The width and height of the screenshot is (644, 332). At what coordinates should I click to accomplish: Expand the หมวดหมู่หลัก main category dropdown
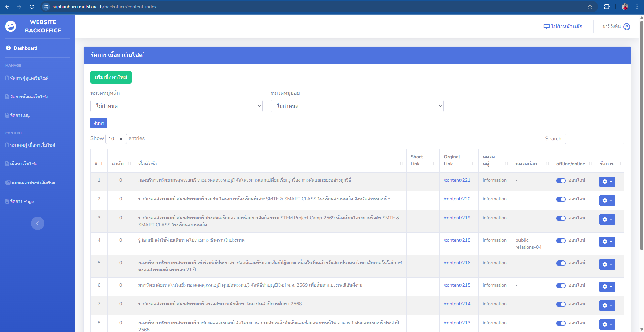pos(176,106)
